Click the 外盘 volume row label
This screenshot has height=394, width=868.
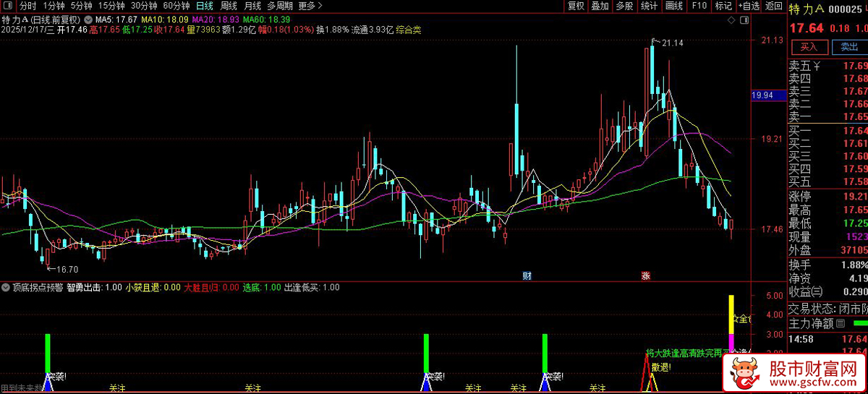[800, 250]
